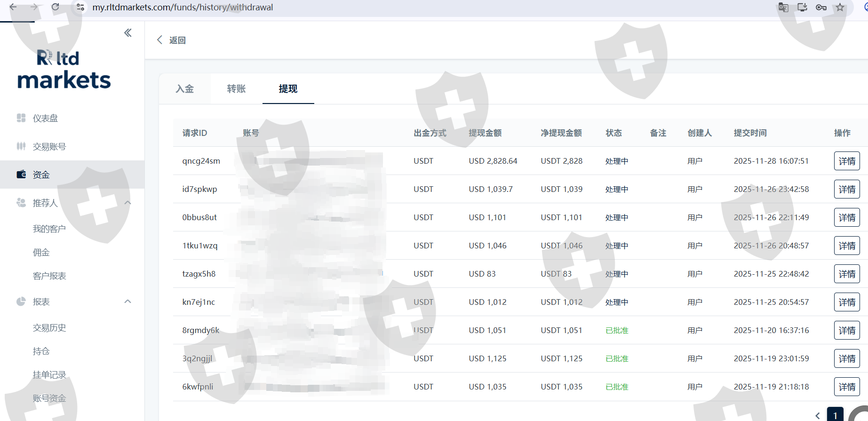This screenshot has height=421, width=868.
Task: Click timestamp 2025-11-19 21:18:18
Action: click(x=771, y=387)
